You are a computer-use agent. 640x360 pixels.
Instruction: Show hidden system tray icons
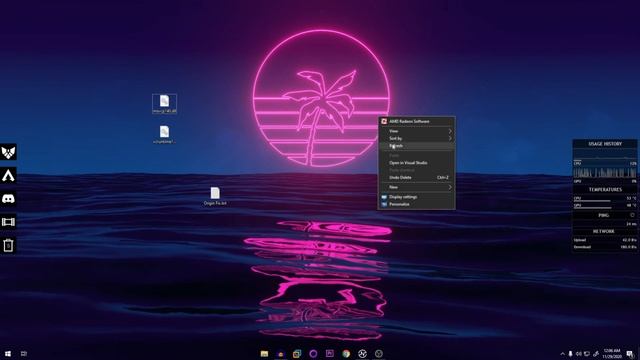(x=562, y=353)
